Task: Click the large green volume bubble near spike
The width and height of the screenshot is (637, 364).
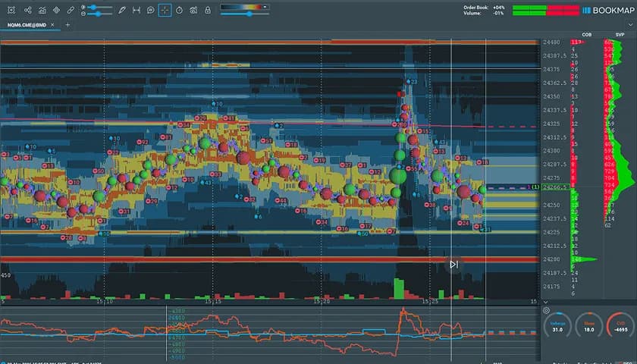Action: (397, 176)
